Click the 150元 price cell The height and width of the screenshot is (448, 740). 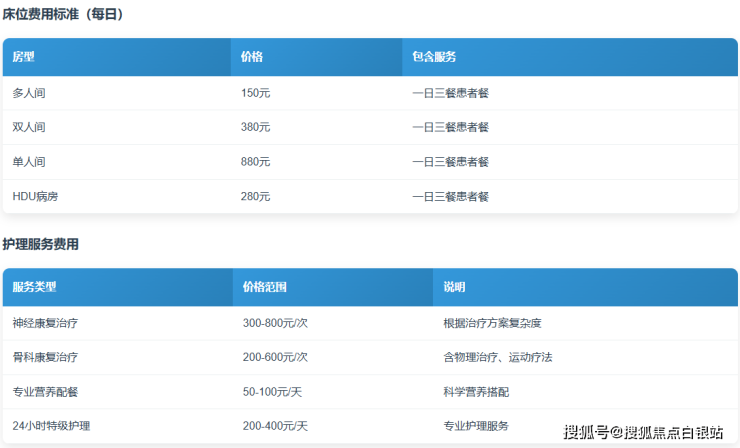255,93
